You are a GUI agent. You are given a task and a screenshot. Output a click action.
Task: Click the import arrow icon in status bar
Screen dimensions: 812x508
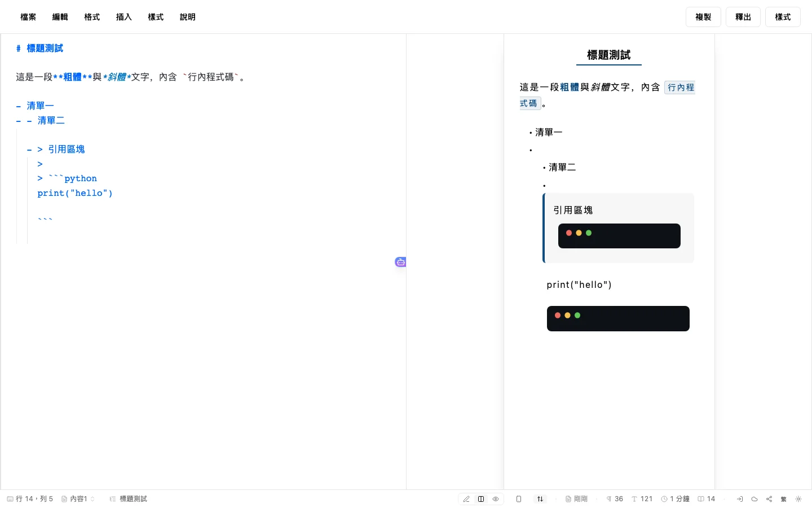tap(740, 499)
